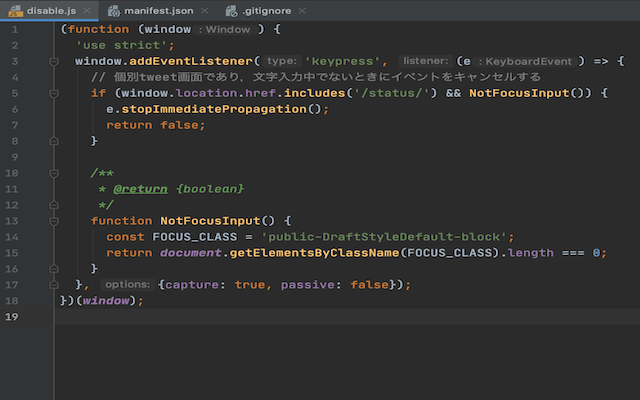This screenshot has height=400, width=640.
Task: Click the 'capture' option key
Action: (191, 284)
